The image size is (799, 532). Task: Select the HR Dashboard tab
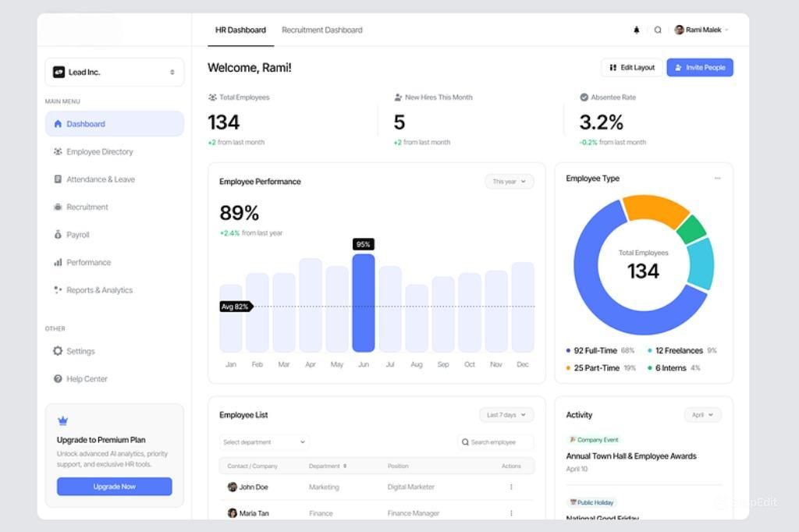point(240,30)
